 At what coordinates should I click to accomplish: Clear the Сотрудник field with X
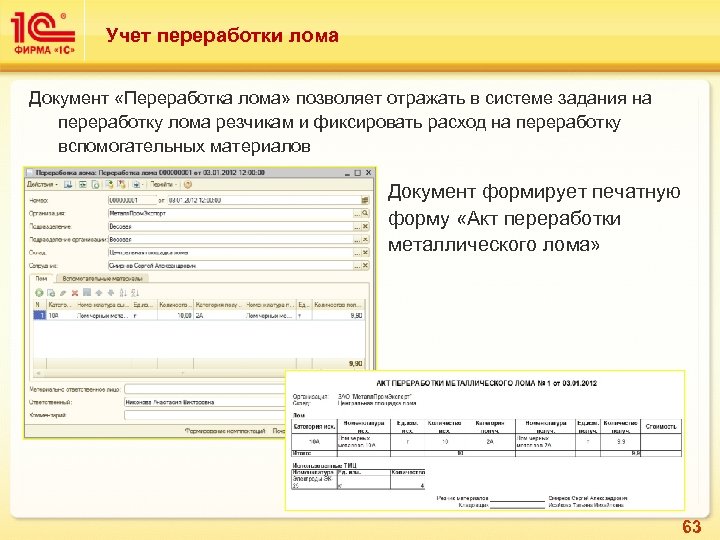(x=365, y=265)
